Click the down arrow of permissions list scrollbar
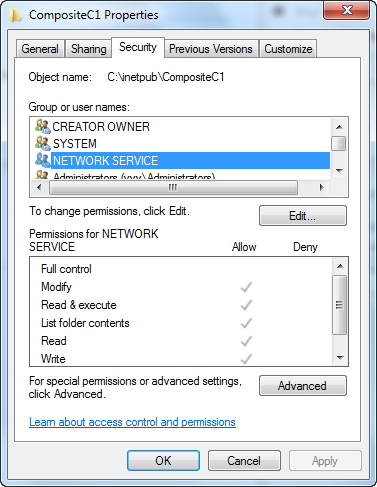Image resolution: width=377 pixels, height=487 pixels. 340,358
